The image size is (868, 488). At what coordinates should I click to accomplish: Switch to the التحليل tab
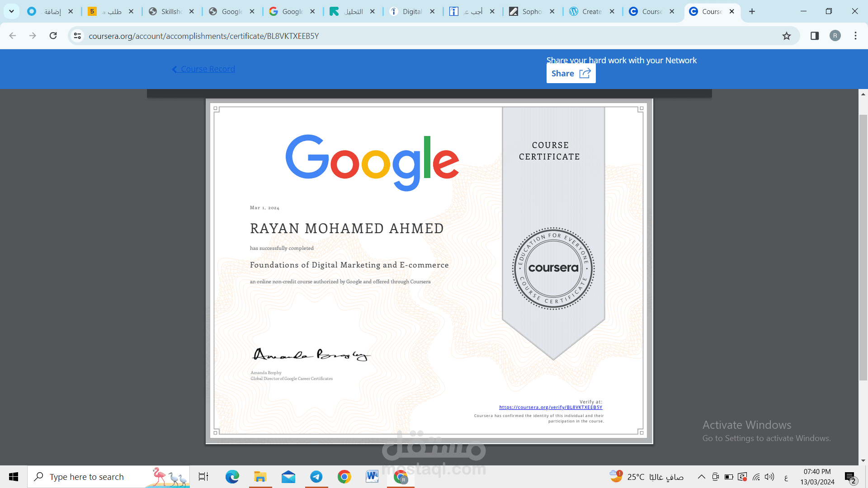pyautogui.click(x=353, y=11)
